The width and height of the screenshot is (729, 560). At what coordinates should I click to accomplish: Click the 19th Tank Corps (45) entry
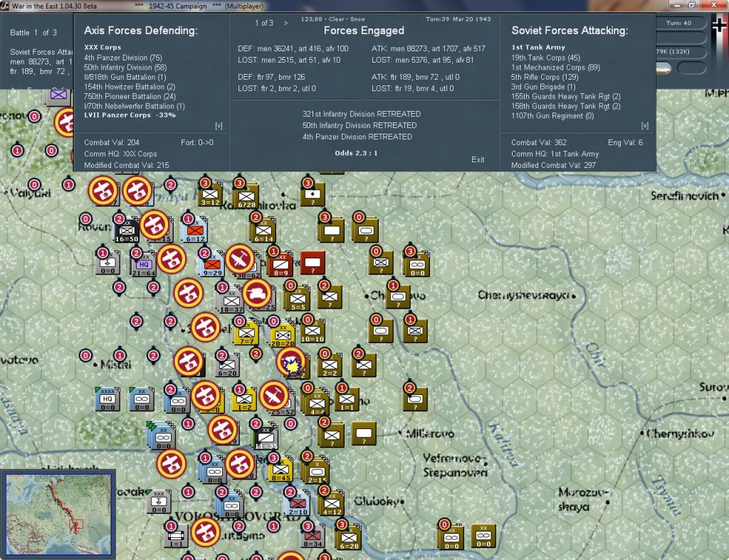pyautogui.click(x=545, y=58)
